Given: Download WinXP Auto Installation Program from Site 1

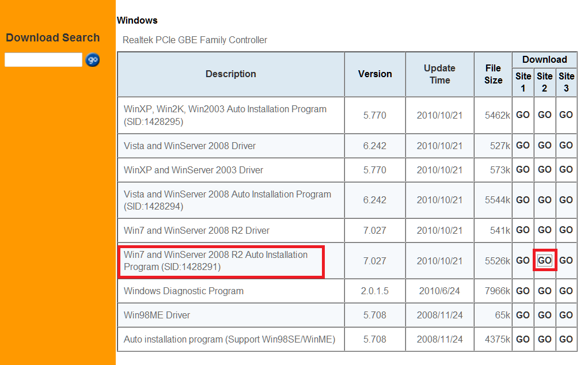Looking at the screenshot, I should tap(523, 115).
